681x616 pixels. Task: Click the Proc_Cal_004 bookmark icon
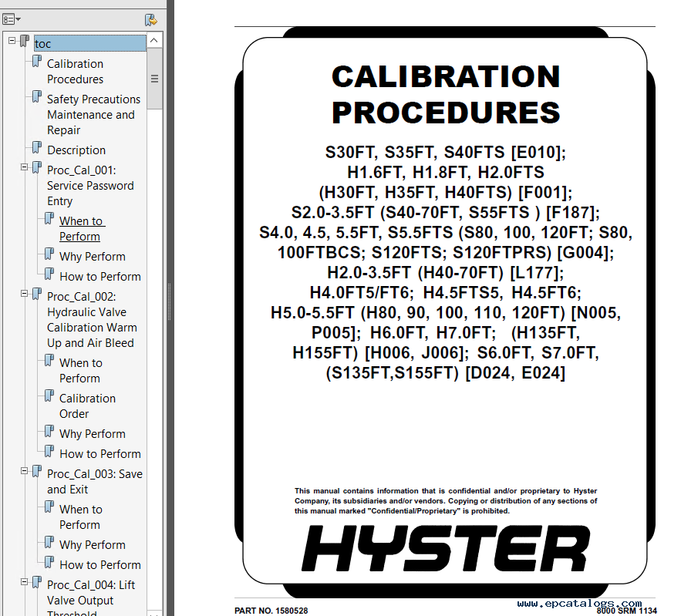[37, 582]
